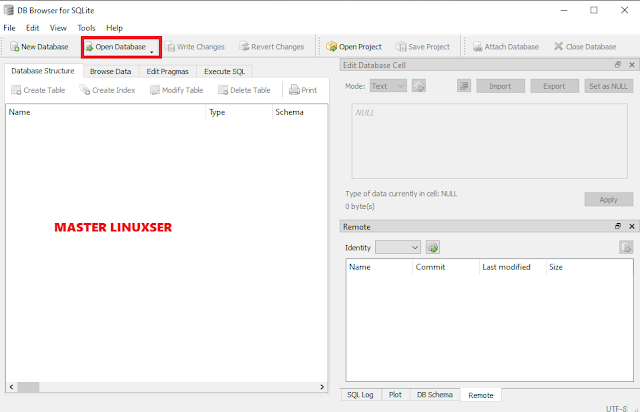Click Attach Database toolbar button
This screenshot has height=412, width=640.
[506, 47]
